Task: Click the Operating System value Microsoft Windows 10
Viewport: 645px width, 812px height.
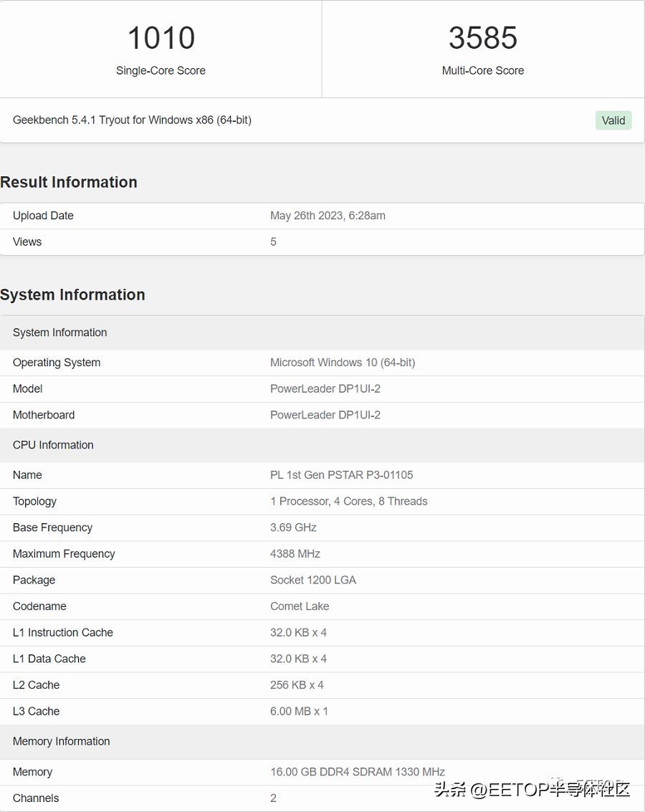Action: (342, 363)
